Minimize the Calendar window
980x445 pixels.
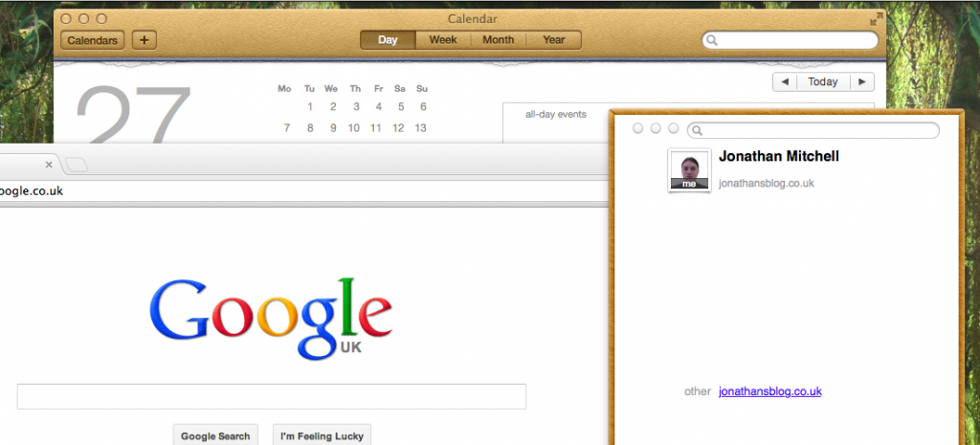[x=84, y=19]
